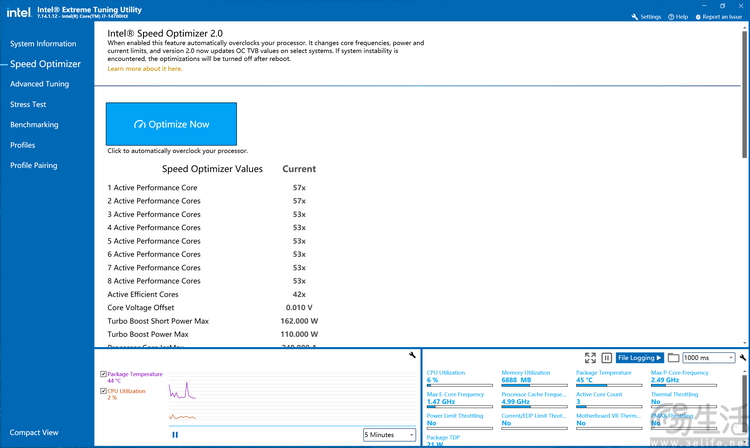This screenshot has width=750, height=448.
Task: Open monitor panel wrench settings
Action: pos(743,358)
